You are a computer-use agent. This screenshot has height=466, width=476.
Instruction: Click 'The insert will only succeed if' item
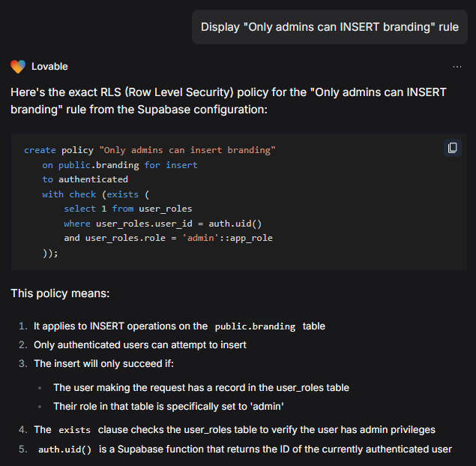(103, 364)
